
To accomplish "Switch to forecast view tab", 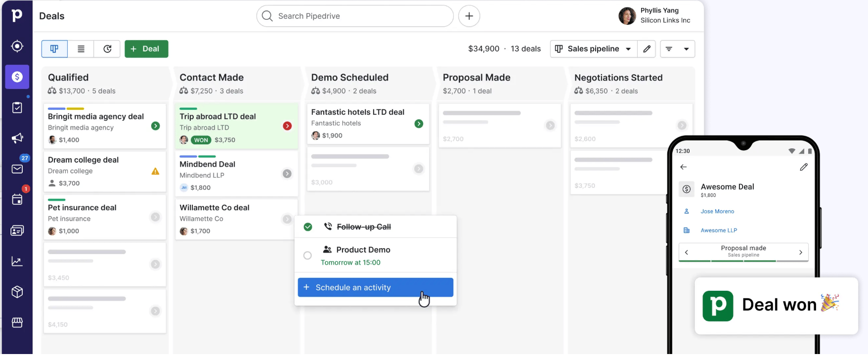I will [x=107, y=49].
